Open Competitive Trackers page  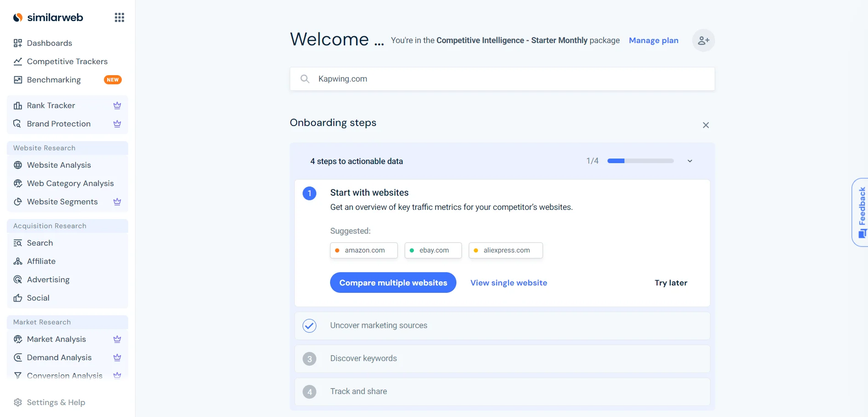point(68,61)
